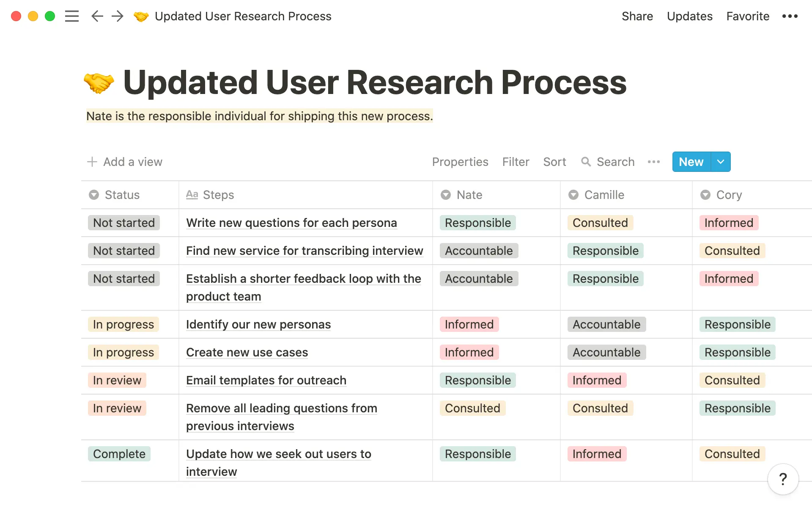Viewport: 812px width, 508px height.
Task: Click the Status column select-type icon
Action: [x=93, y=195]
